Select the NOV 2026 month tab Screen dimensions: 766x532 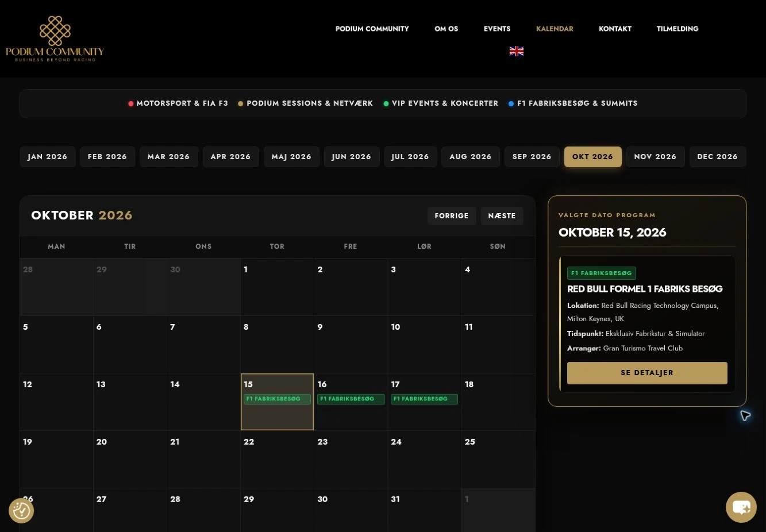(x=656, y=157)
